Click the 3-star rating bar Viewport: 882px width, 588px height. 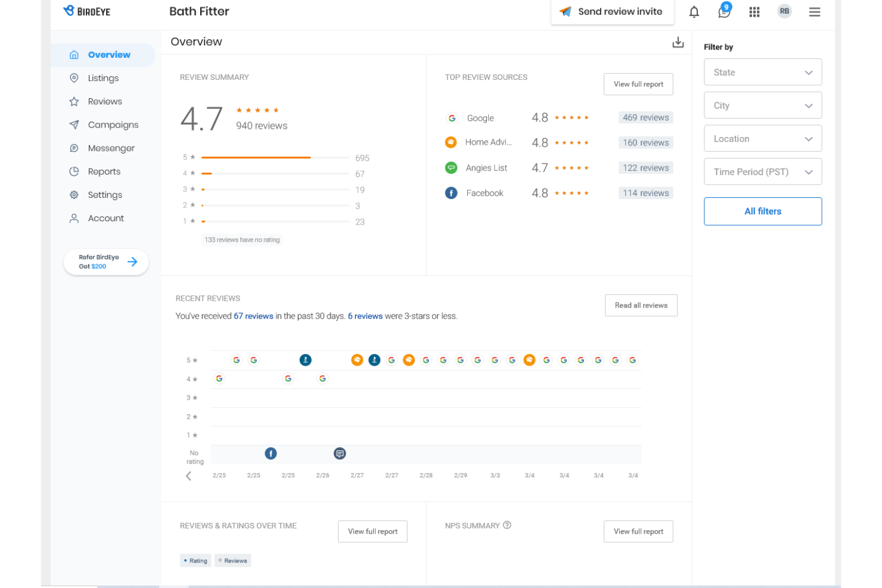275,189
